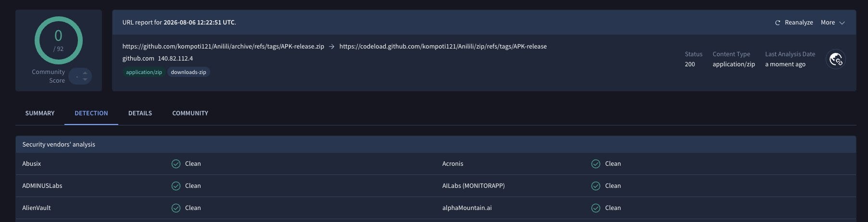Click the AILabs (MONITORAPP) vendor name

coord(473,186)
